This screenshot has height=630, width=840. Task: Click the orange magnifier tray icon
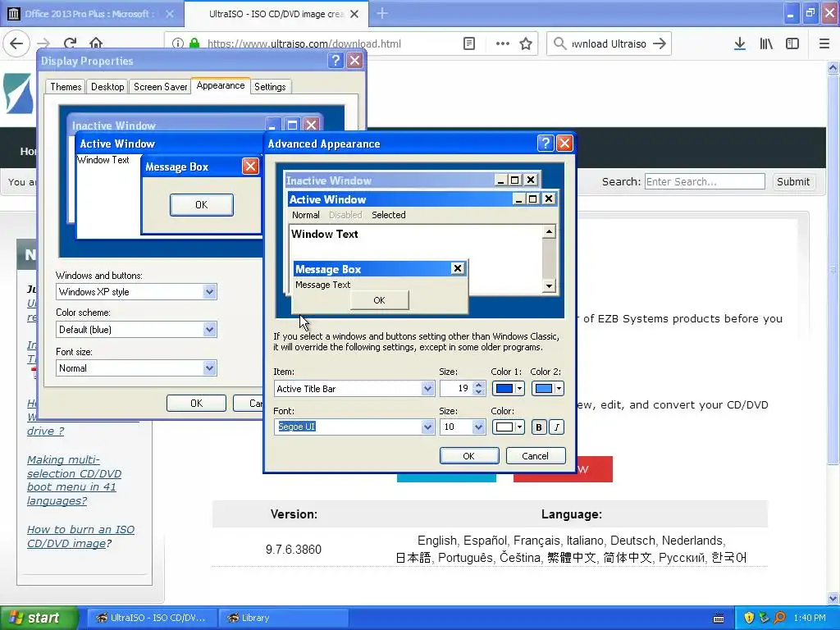[x=779, y=618]
